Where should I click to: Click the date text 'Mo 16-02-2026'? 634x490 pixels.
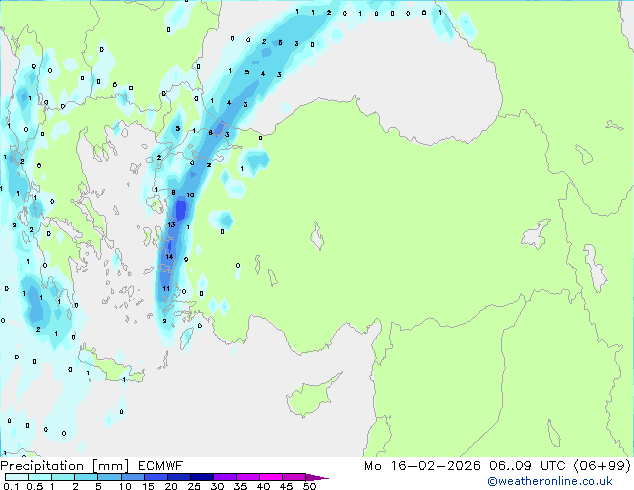coord(422,466)
